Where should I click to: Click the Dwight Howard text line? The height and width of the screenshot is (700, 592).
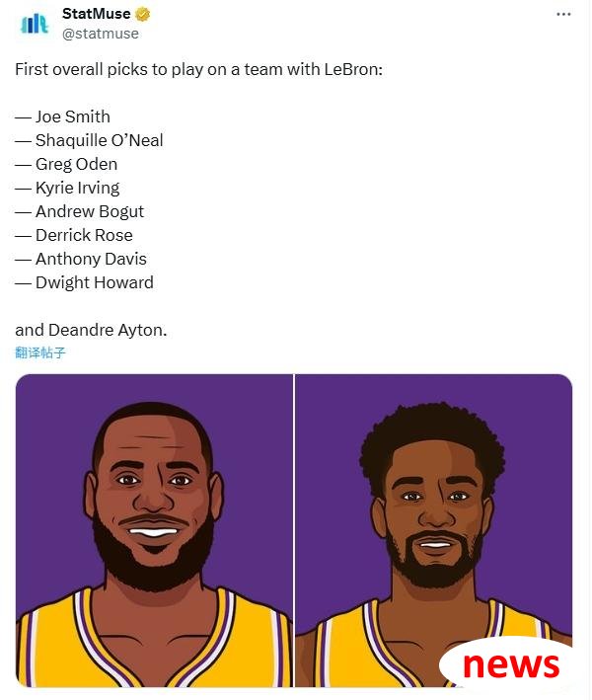pos(84,282)
